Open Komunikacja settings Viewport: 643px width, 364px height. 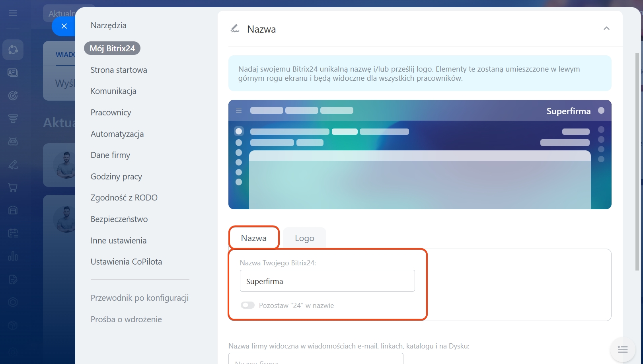click(113, 91)
